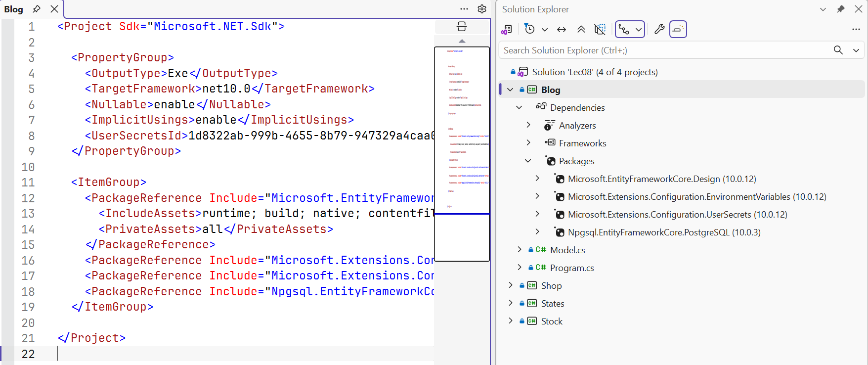Select Microsoft.Extensions.Configuration.EnvironmentVariables package
868x365 pixels.
[x=697, y=197]
